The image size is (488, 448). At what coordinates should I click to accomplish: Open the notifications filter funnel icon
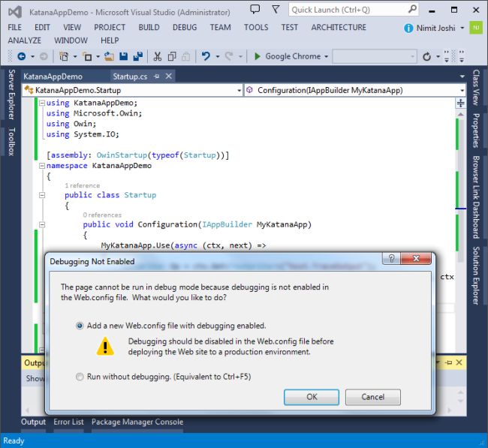click(x=276, y=9)
